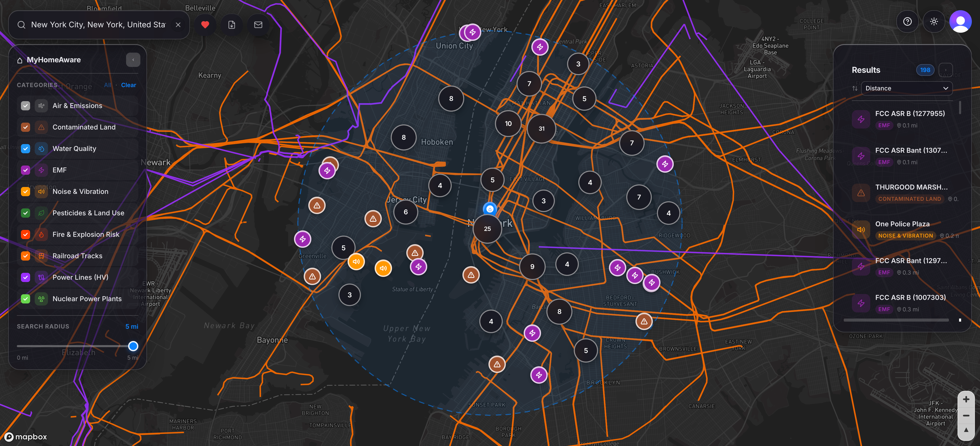The height and width of the screenshot is (446, 980).
Task: Click the cluster marker labeled 10
Action: [x=508, y=124]
